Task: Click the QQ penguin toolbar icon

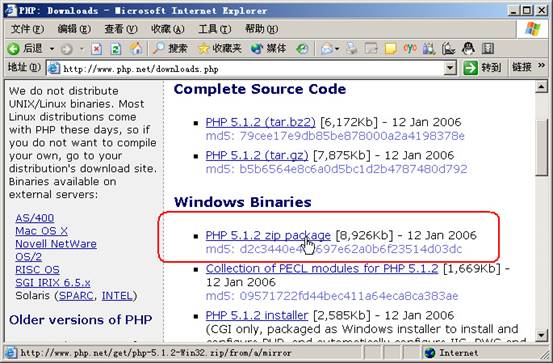Action: pyautogui.click(x=468, y=48)
